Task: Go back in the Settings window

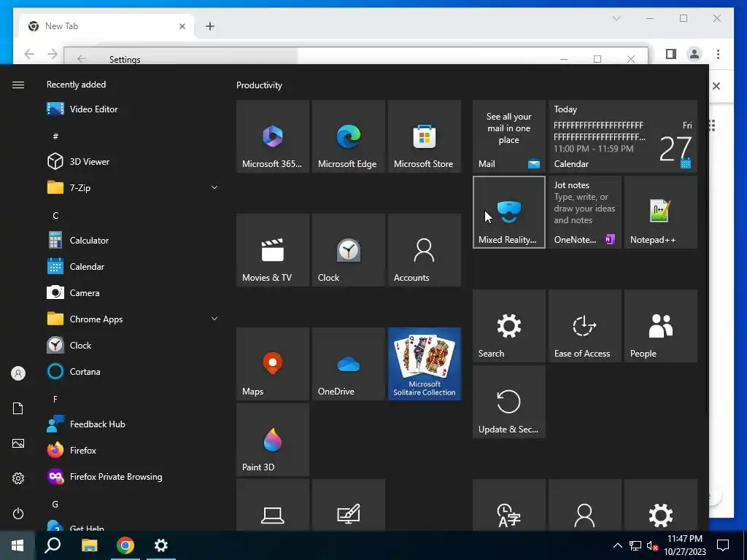Action: (82, 58)
